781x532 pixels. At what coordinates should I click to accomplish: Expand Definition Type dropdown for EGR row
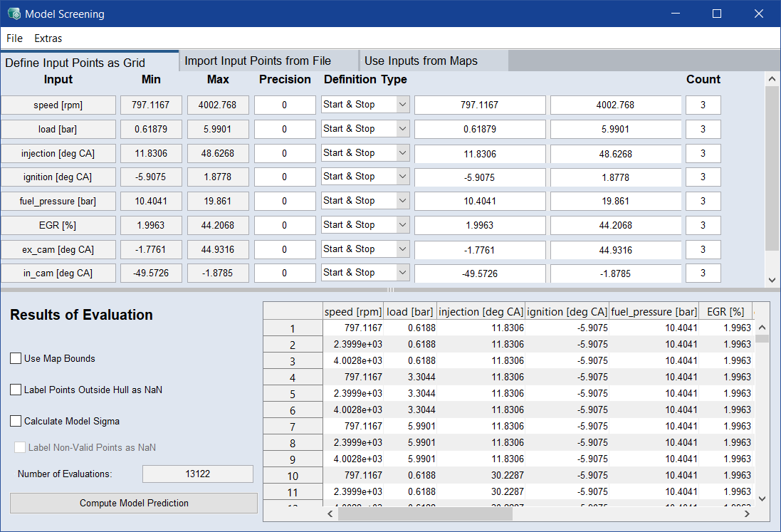tap(402, 225)
